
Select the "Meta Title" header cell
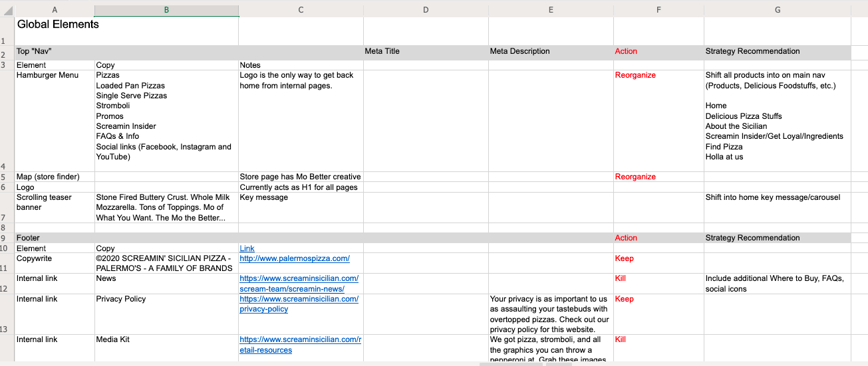(426, 51)
